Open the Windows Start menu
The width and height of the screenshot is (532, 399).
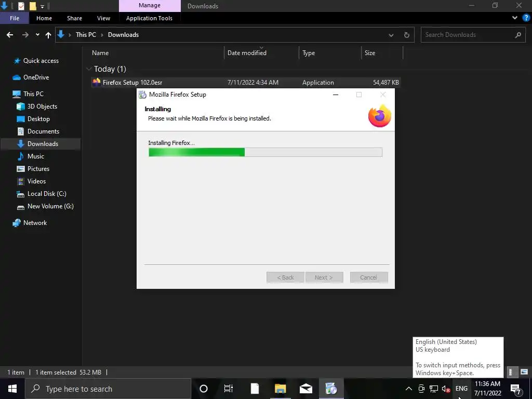(12, 389)
